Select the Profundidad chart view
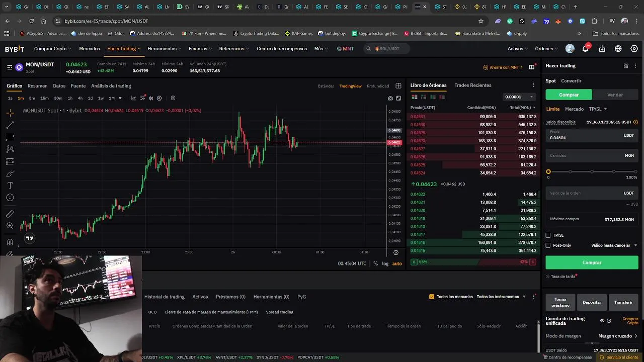 tap(378, 86)
